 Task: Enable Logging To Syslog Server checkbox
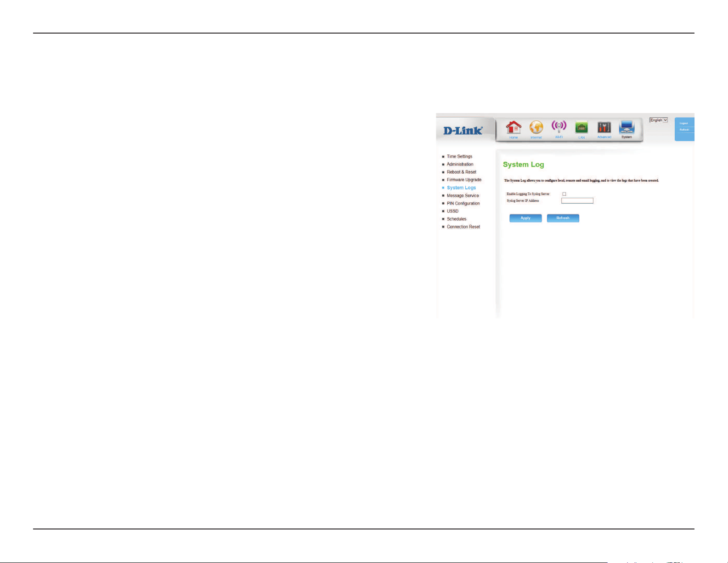point(564,194)
